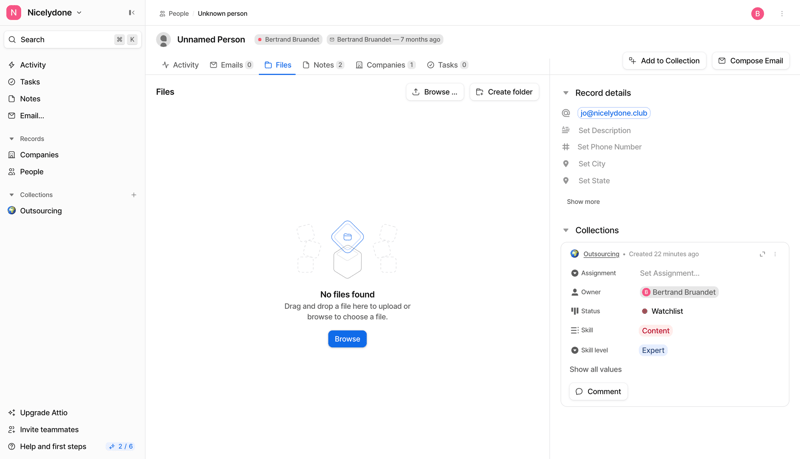Open the Watchlist status dropdown
Screen dimensions: 800x459
(662, 311)
